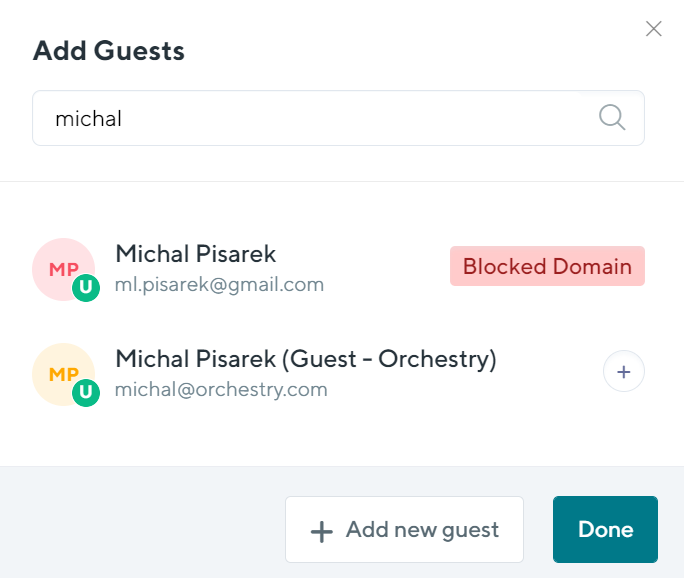Click the search magnifier icon
The image size is (684, 578).
pos(612,117)
